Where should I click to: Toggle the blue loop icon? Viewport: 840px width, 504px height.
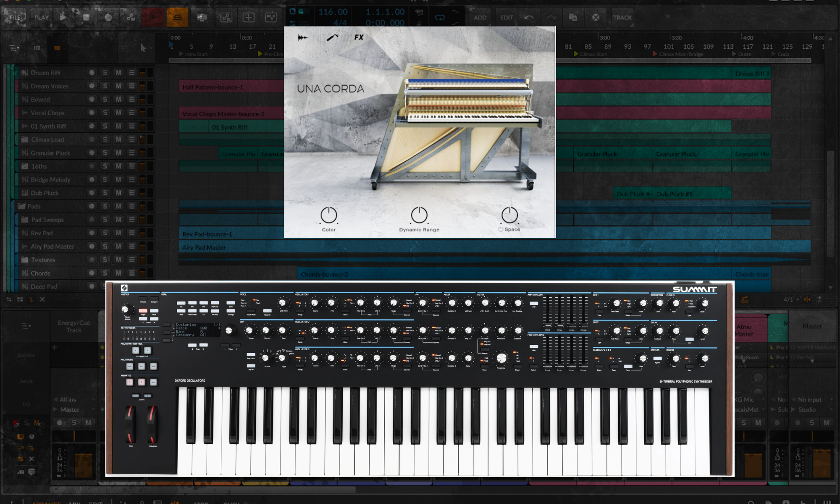pos(440,17)
